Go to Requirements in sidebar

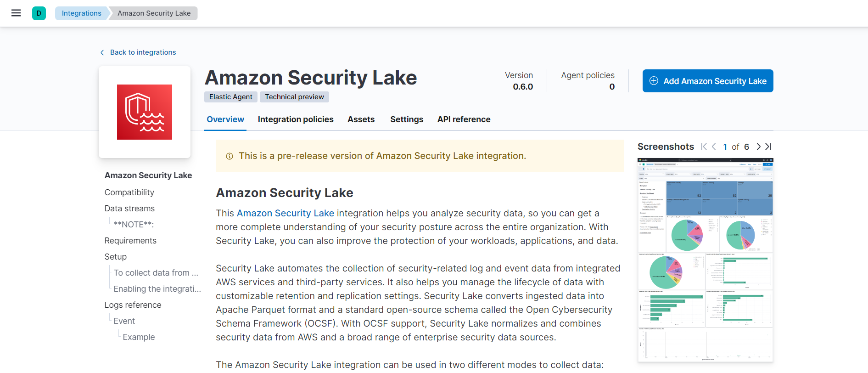click(x=130, y=241)
